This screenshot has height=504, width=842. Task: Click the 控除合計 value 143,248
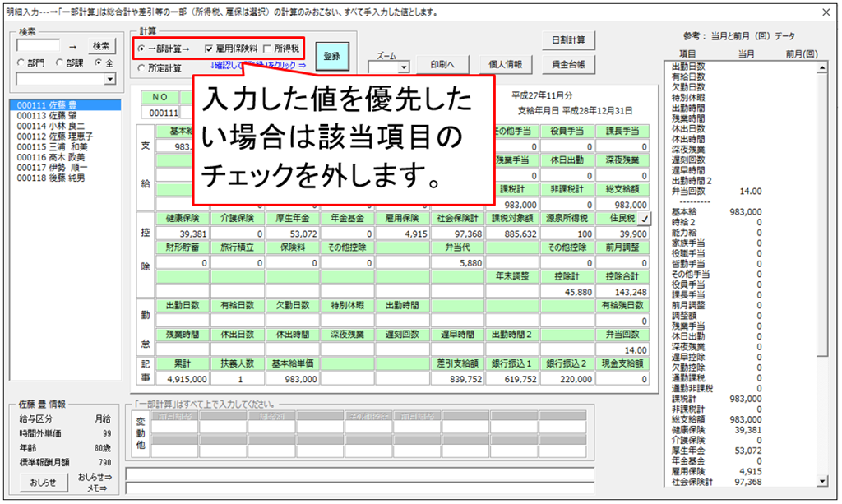(x=622, y=292)
